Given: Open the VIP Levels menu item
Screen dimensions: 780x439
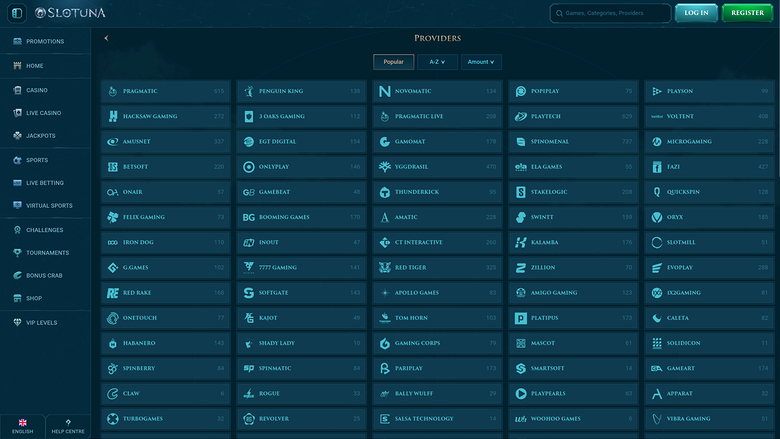Looking at the screenshot, I should point(45,323).
